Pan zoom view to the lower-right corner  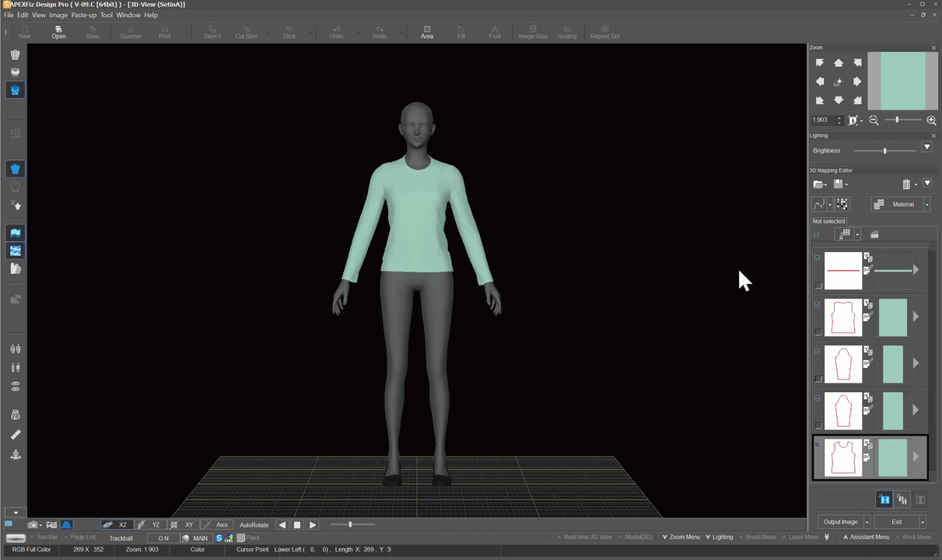(x=857, y=100)
